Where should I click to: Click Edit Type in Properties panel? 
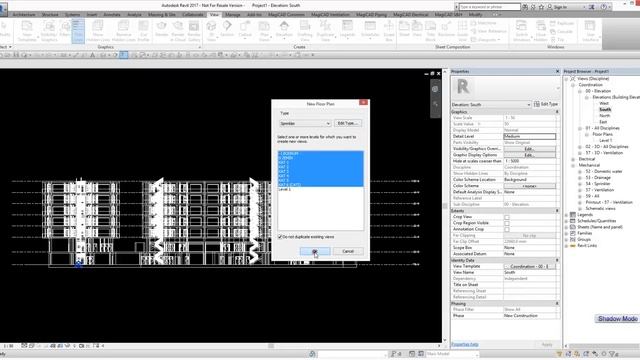[546, 104]
